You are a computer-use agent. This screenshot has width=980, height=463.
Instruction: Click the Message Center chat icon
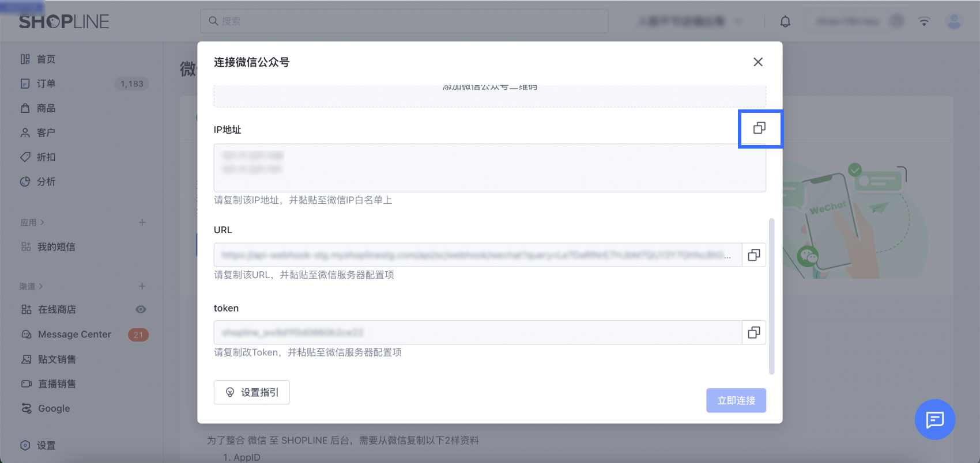click(27, 335)
